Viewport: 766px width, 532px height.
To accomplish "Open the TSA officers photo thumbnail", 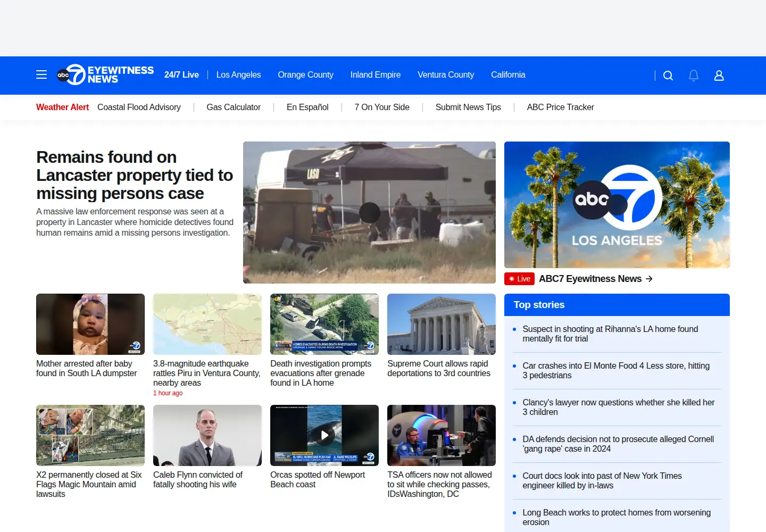I will [x=442, y=435].
